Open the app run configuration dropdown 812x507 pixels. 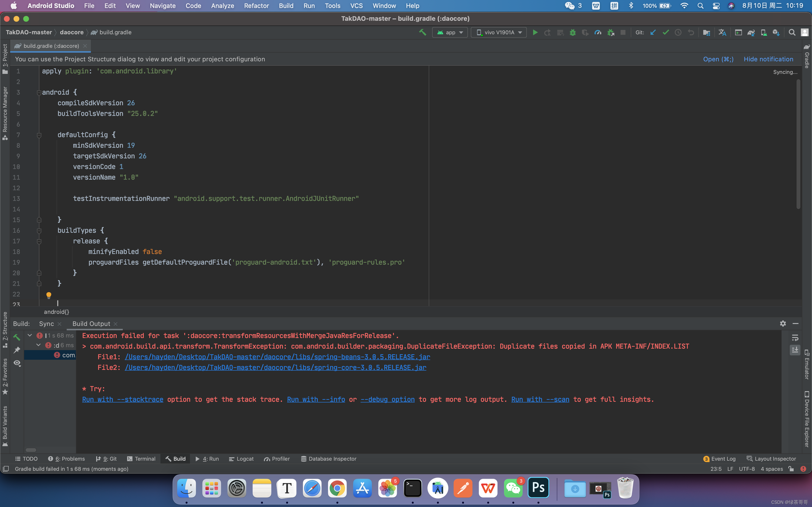click(x=450, y=33)
